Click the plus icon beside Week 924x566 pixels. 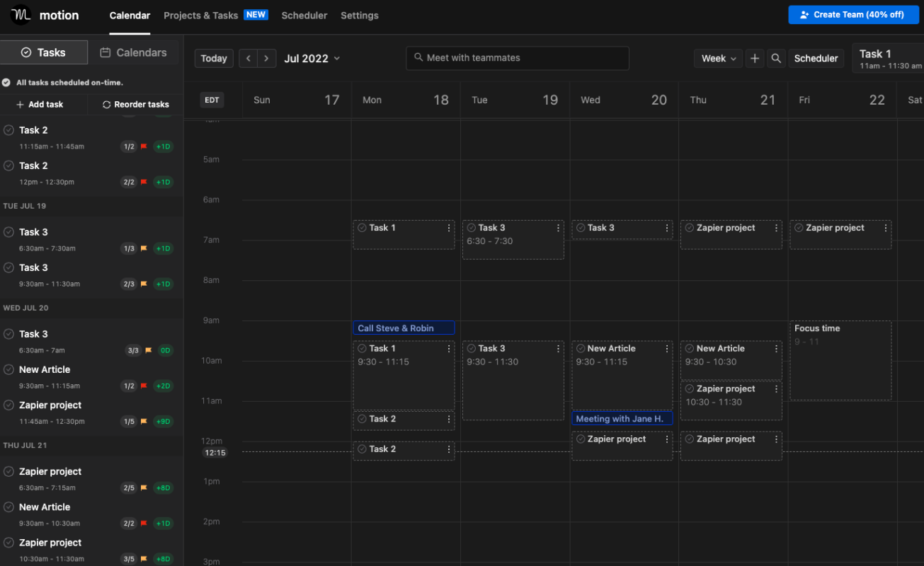pyautogui.click(x=755, y=59)
